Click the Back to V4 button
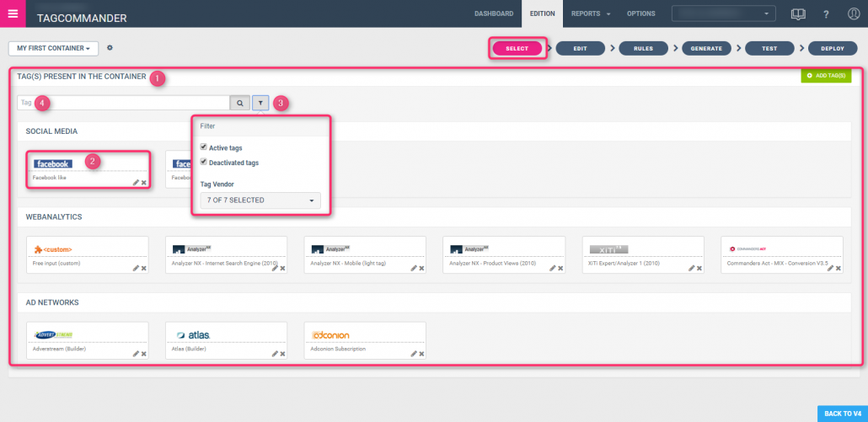This screenshot has width=868, height=422. pos(842,414)
